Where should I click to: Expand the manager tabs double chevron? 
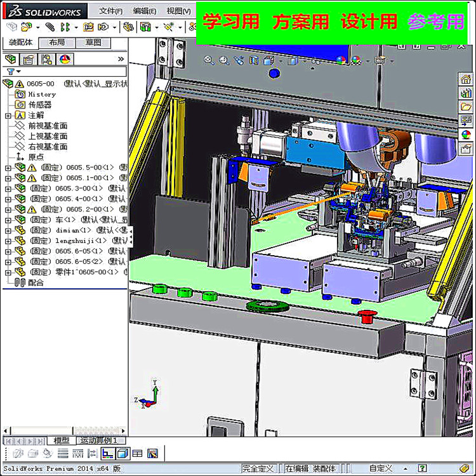121,59
